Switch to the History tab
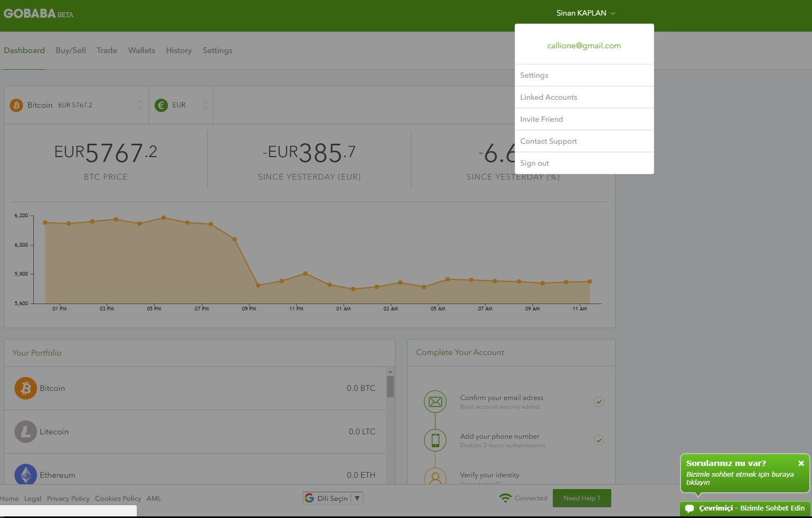812x518 pixels. click(179, 50)
